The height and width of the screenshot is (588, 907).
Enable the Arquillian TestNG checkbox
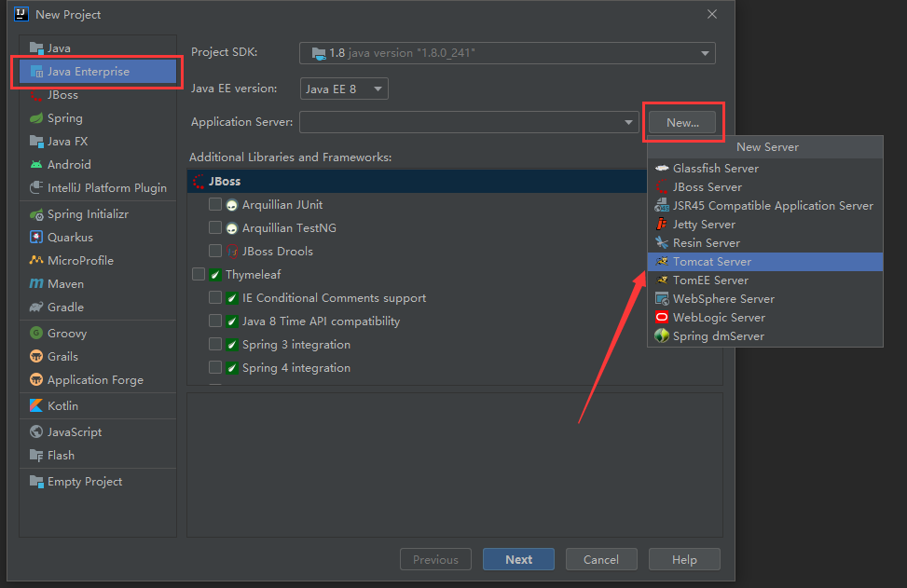point(215,227)
